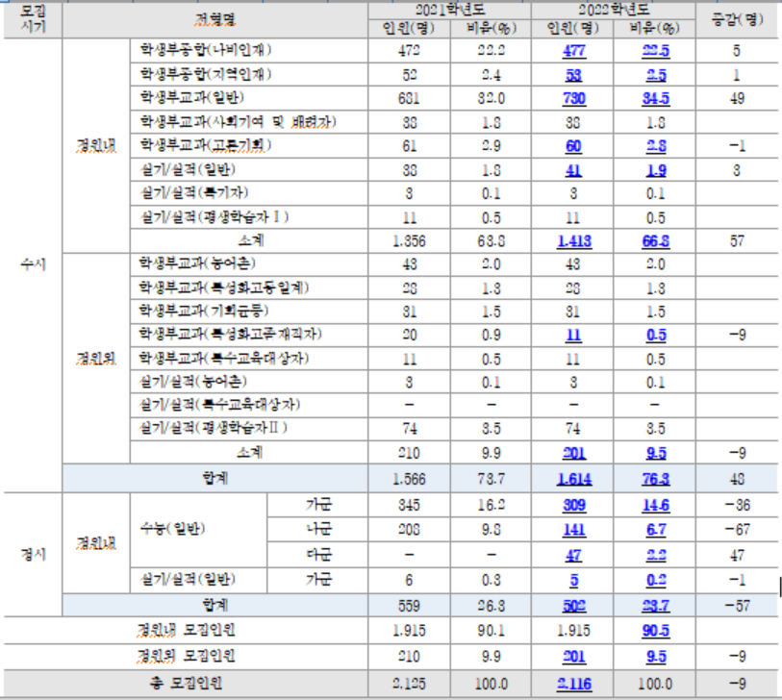Click the '2,125' total for 2021
The image size is (782, 700).
(409, 683)
